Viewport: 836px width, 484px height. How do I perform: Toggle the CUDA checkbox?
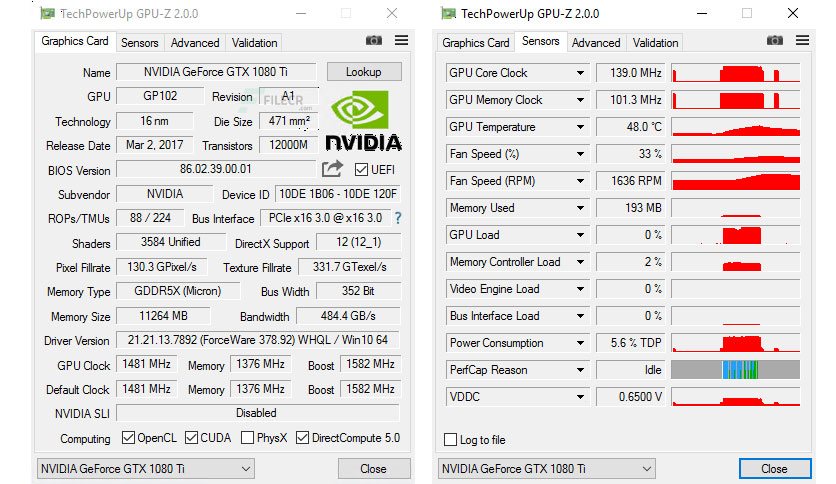coord(191,438)
